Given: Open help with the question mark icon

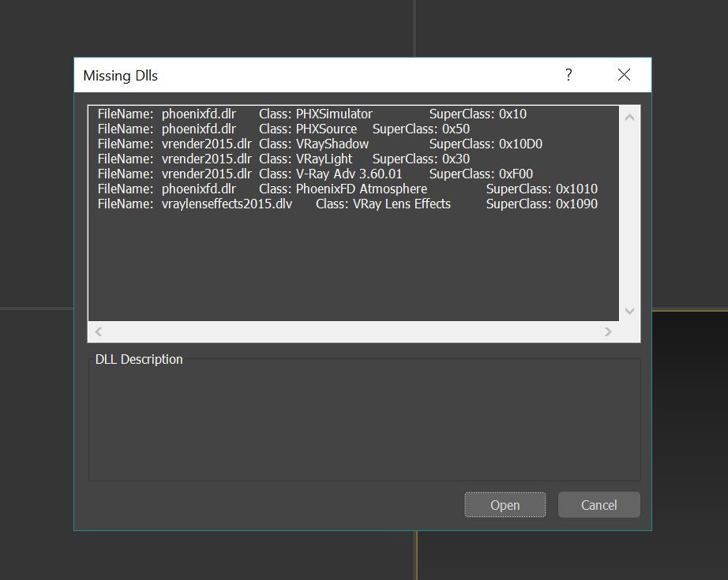Looking at the screenshot, I should click(569, 75).
